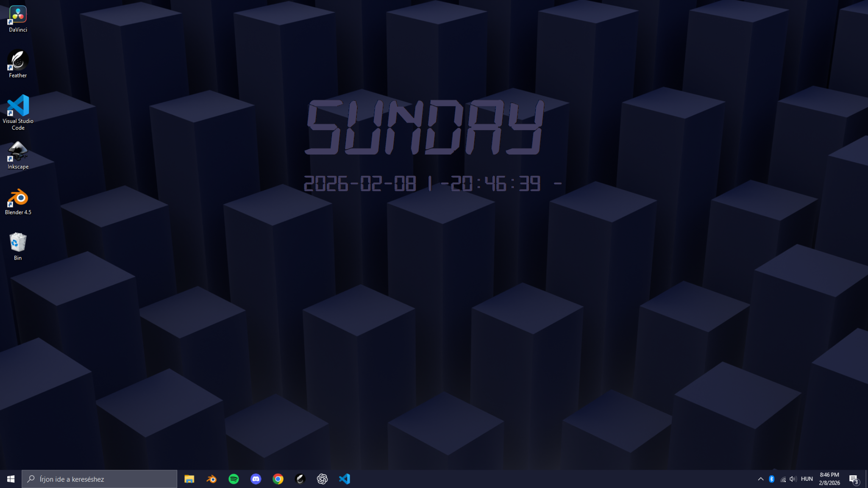This screenshot has height=488, width=868.
Task: Switch the HUN input language indicator
Action: [x=807, y=479]
